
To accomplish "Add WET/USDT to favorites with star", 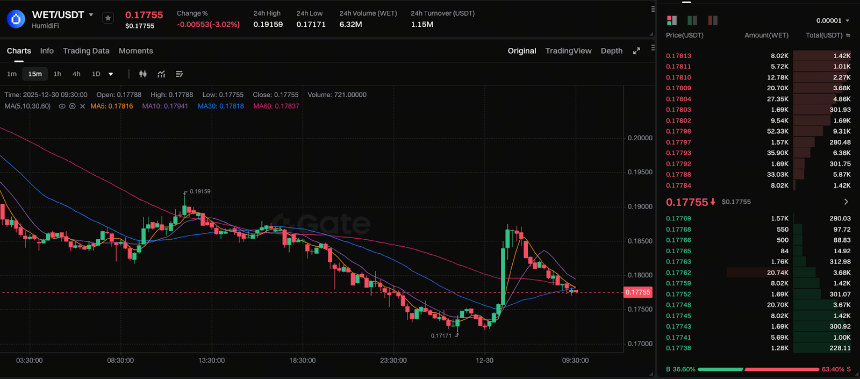I will (x=108, y=18).
